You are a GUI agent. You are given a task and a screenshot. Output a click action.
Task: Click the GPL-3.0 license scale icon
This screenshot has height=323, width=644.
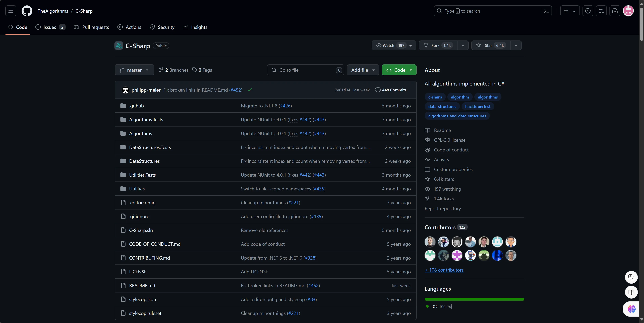click(427, 140)
